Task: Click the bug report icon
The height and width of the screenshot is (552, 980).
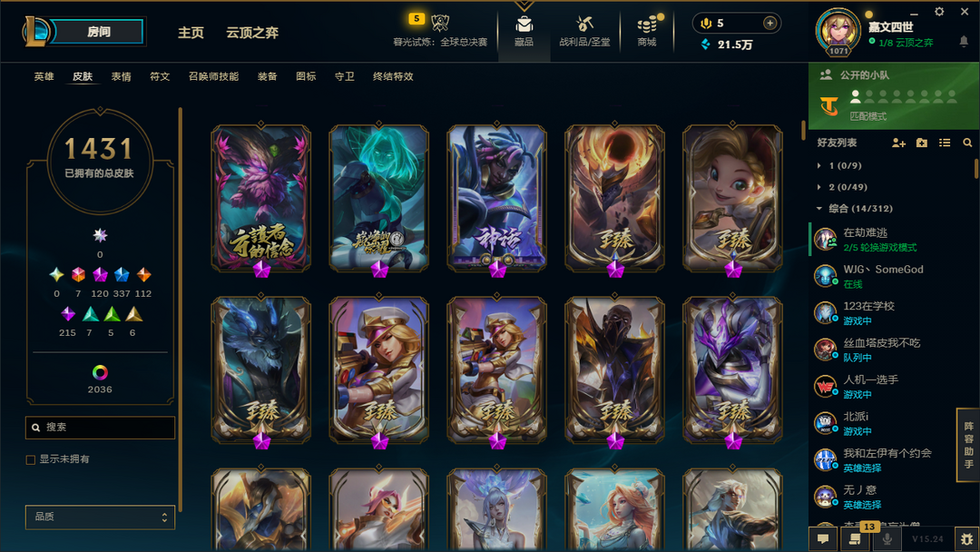Action: point(967,538)
